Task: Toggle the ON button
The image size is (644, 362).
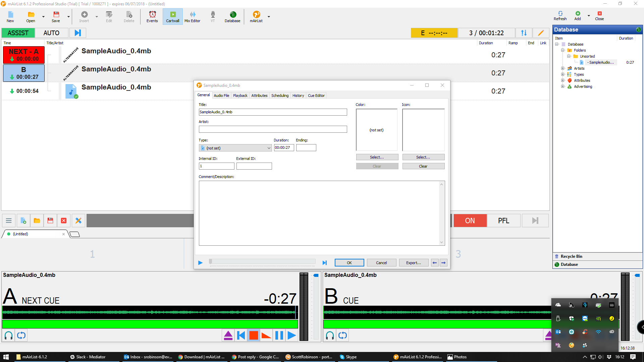Action: [x=470, y=221]
